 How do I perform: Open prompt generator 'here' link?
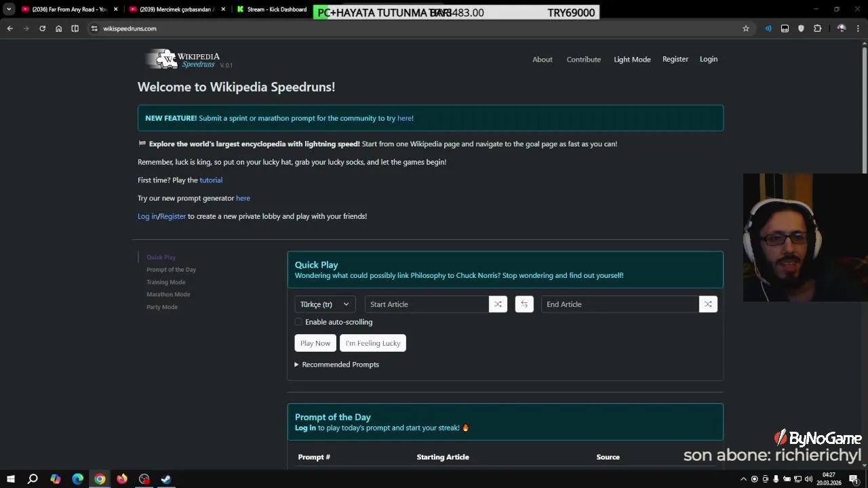[x=243, y=198]
